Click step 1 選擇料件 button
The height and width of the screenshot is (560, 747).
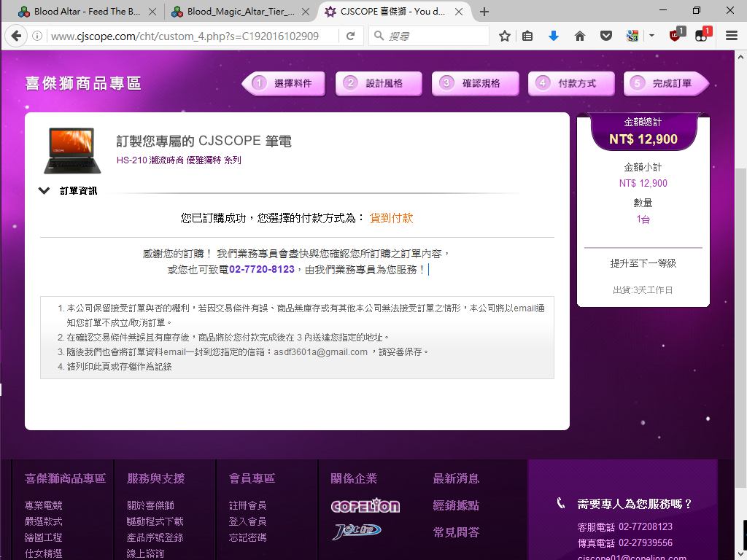284,83
